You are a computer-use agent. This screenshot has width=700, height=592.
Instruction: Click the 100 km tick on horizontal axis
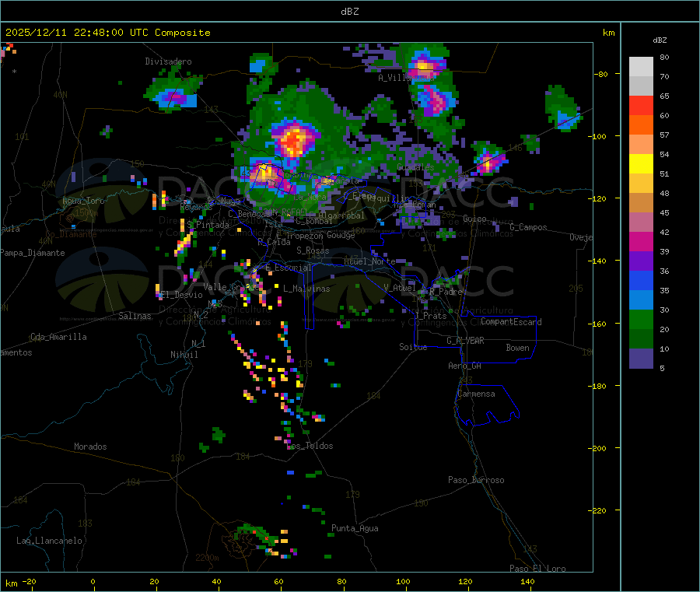(x=403, y=581)
